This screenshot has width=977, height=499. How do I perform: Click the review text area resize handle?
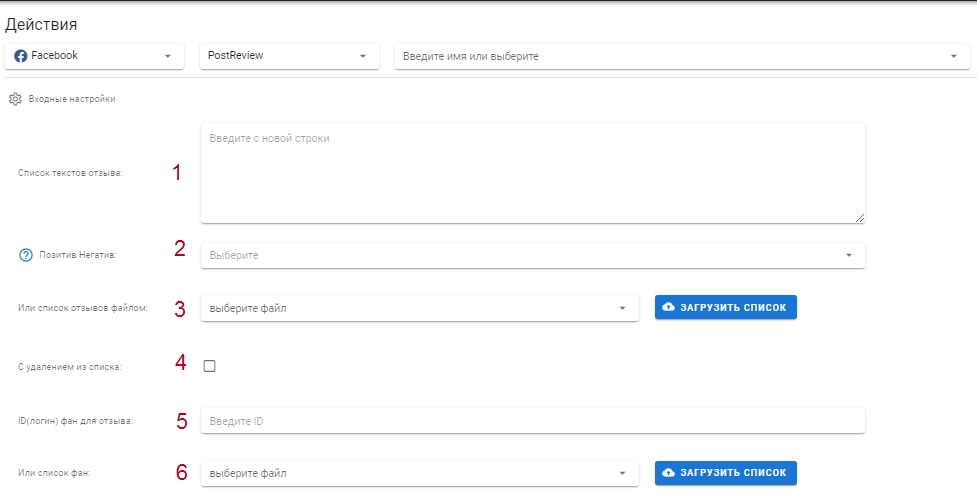tap(860, 217)
